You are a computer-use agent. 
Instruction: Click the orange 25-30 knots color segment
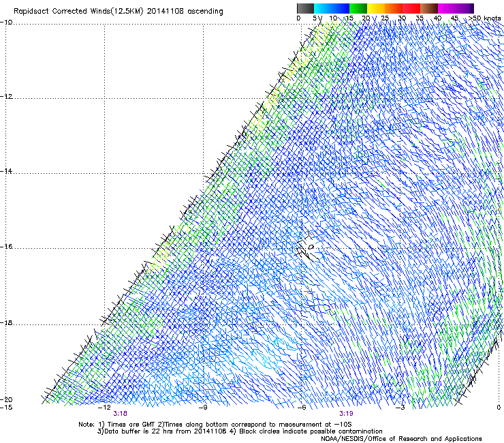[x=394, y=8]
